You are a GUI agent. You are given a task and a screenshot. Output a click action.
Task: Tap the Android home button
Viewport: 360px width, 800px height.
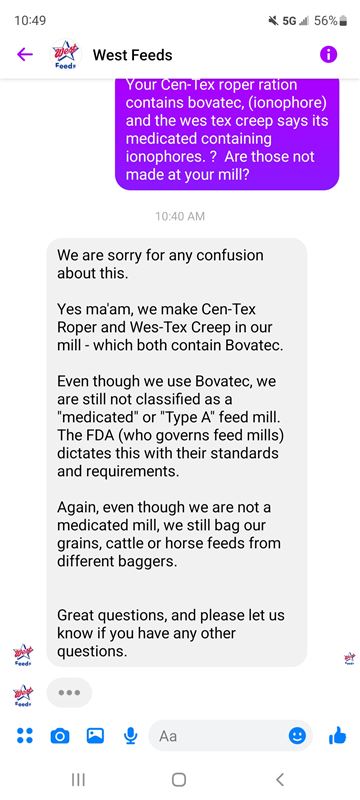pos(179,779)
